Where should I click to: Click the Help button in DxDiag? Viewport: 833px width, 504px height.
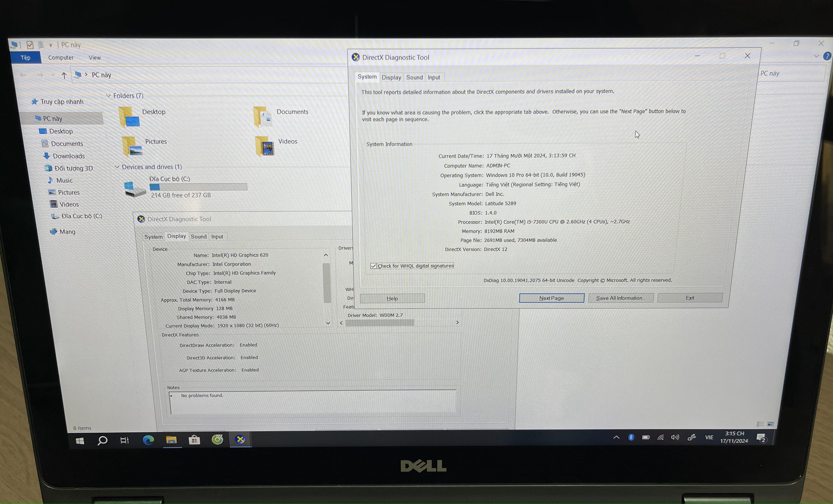(392, 298)
